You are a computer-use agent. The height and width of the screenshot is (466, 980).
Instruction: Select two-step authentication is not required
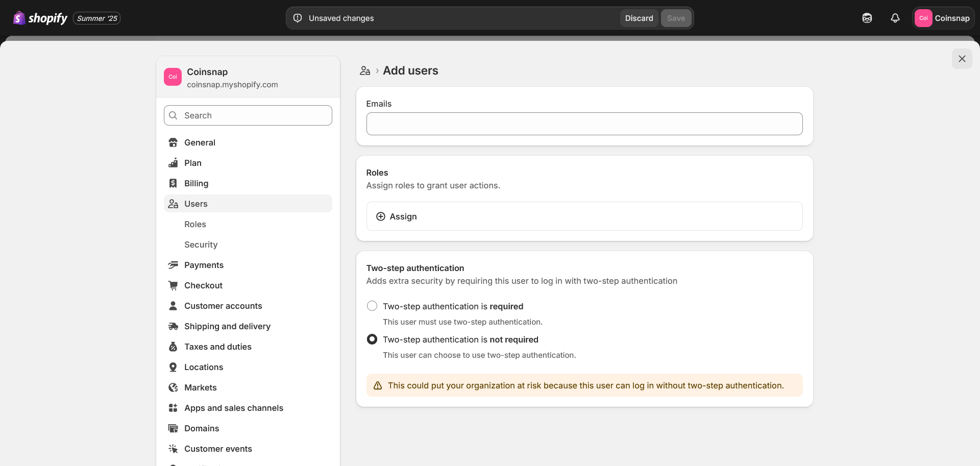(x=372, y=339)
